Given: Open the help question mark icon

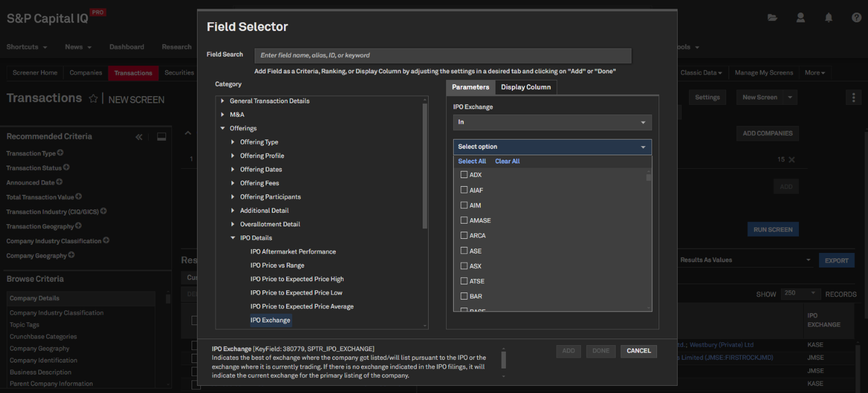Looking at the screenshot, I should [x=856, y=18].
